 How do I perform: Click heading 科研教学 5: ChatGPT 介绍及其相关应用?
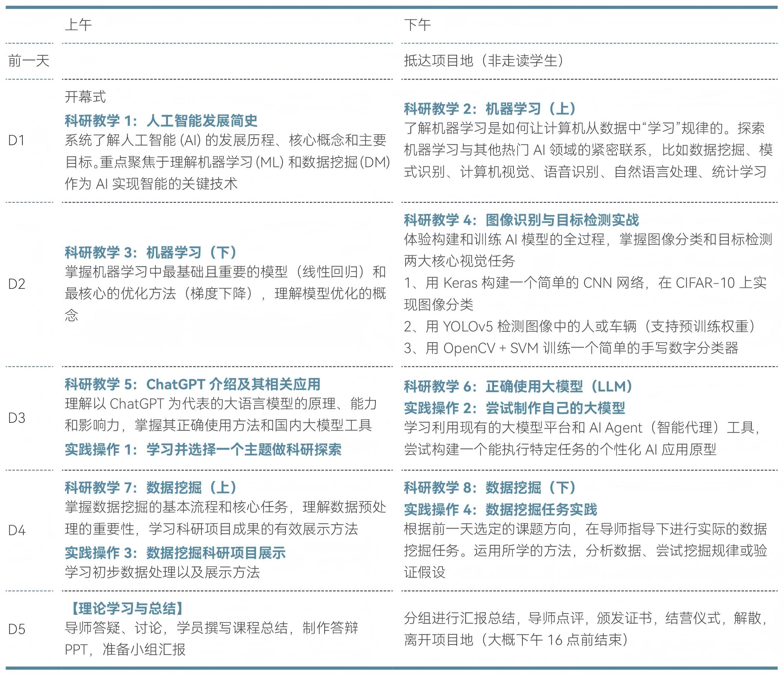coord(192,384)
